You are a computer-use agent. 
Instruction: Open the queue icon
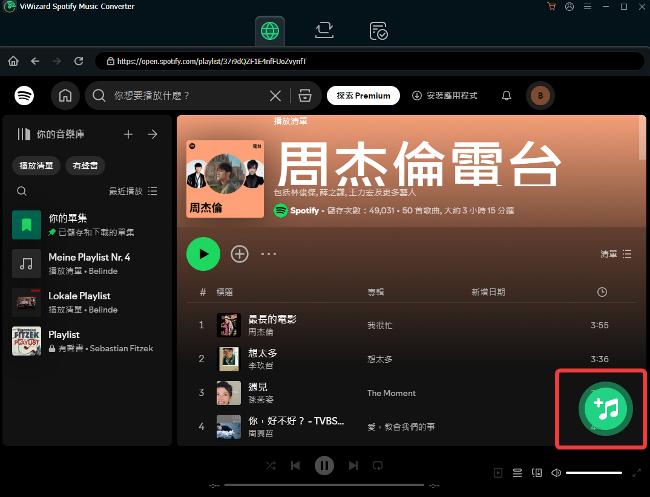click(517, 473)
